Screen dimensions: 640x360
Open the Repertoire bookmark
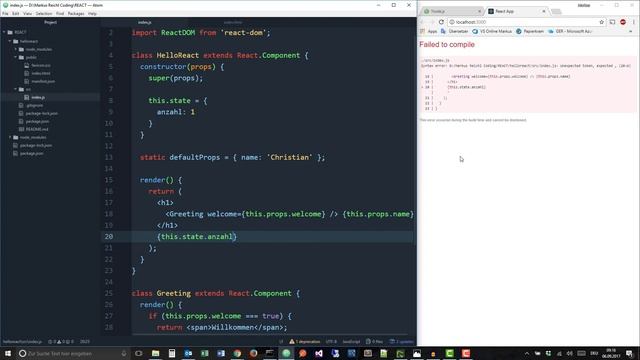pos(530,31)
